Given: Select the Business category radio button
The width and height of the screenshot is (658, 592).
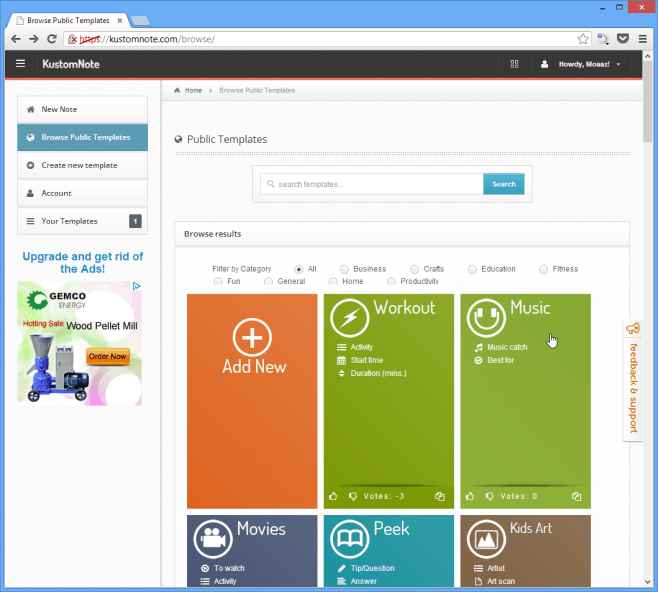Looking at the screenshot, I should [344, 269].
